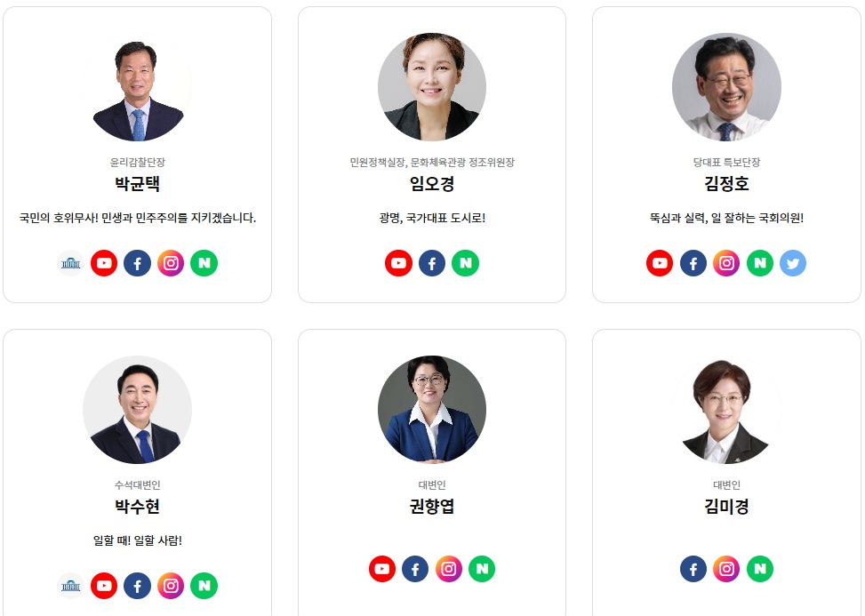Open 김정호's Instagram icon
The width and height of the screenshot is (865, 616).
point(726,263)
